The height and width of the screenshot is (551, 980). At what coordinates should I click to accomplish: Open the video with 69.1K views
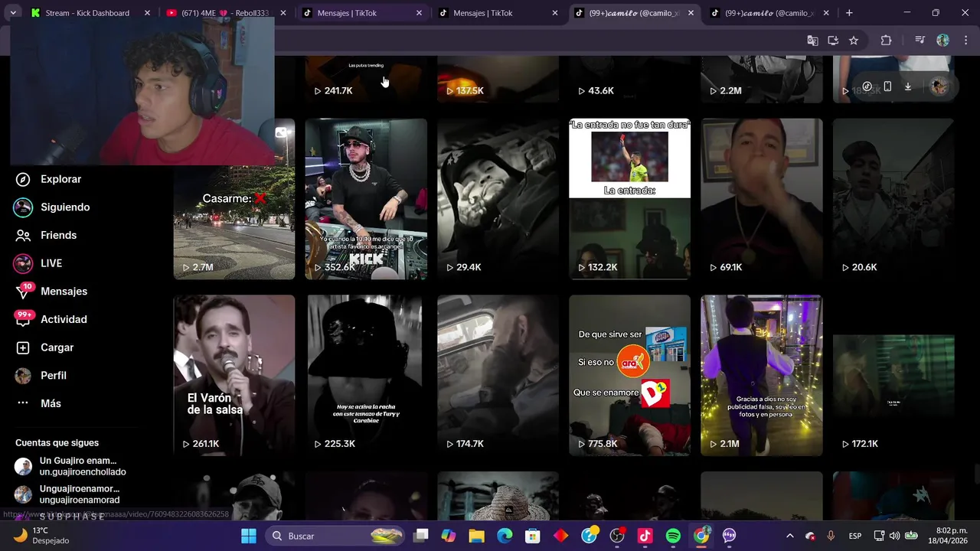point(762,199)
